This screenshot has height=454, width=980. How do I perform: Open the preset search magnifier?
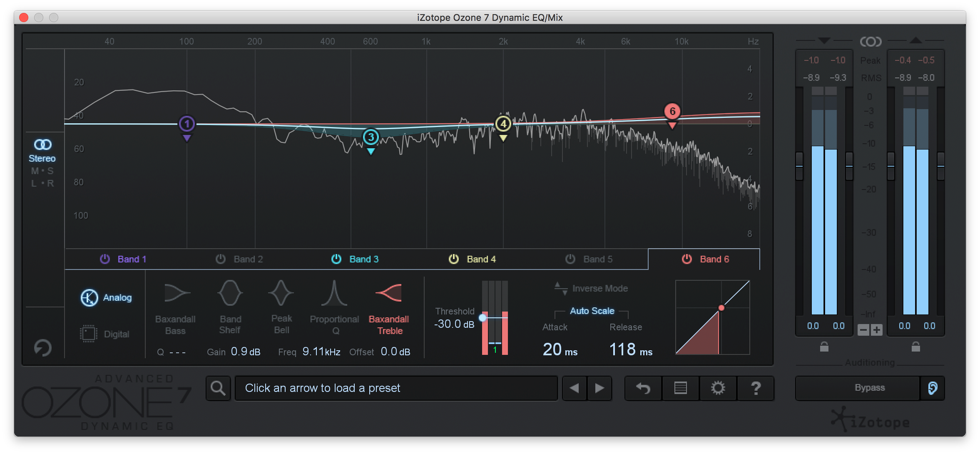pyautogui.click(x=218, y=388)
